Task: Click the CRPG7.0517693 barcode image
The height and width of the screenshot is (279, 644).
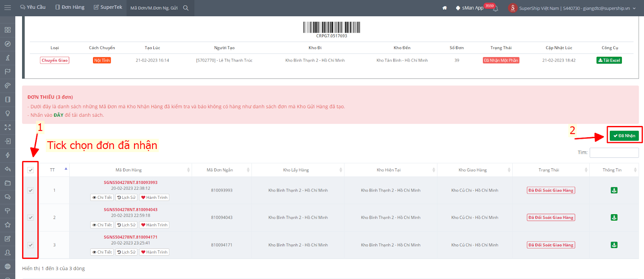Action: coord(331,27)
